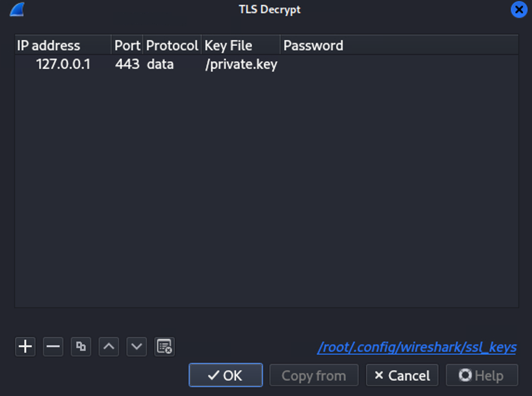Close the TLS Decrypt dialog
This screenshot has width=532, height=396.
[x=519, y=9]
